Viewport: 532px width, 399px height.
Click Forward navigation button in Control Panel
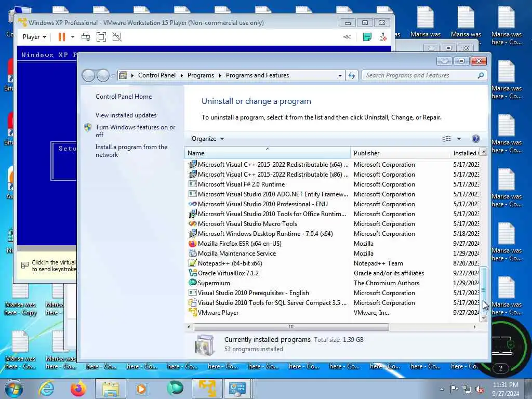pos(103,75)
